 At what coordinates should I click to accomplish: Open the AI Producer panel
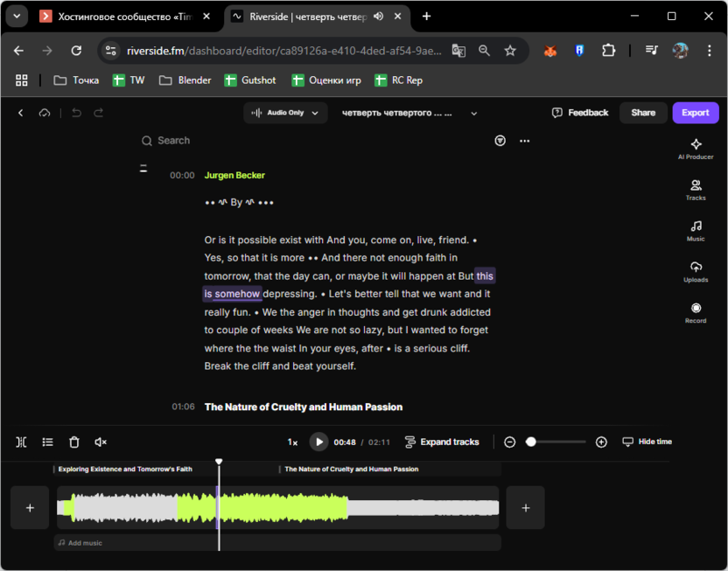[x=696, y=149]
